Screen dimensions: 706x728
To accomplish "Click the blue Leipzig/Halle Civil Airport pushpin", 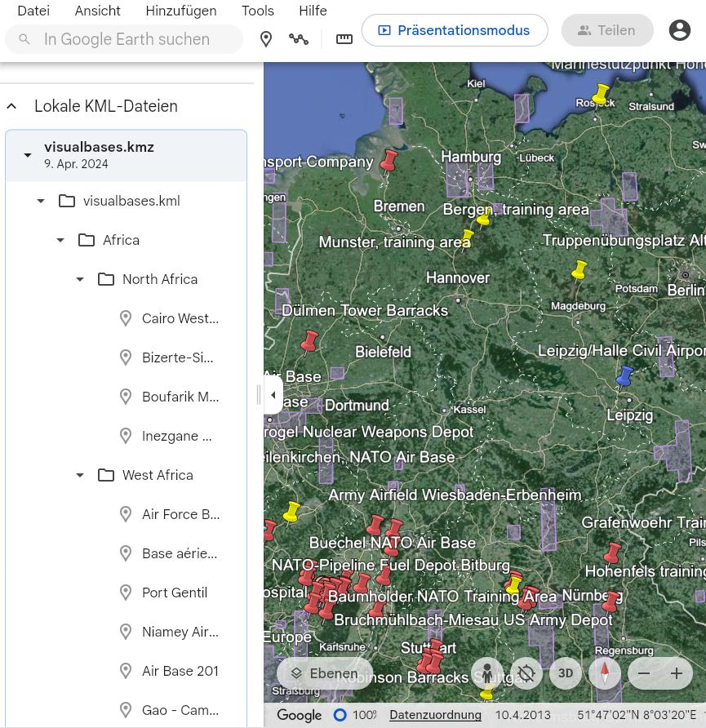I will [x=624, y=377].
